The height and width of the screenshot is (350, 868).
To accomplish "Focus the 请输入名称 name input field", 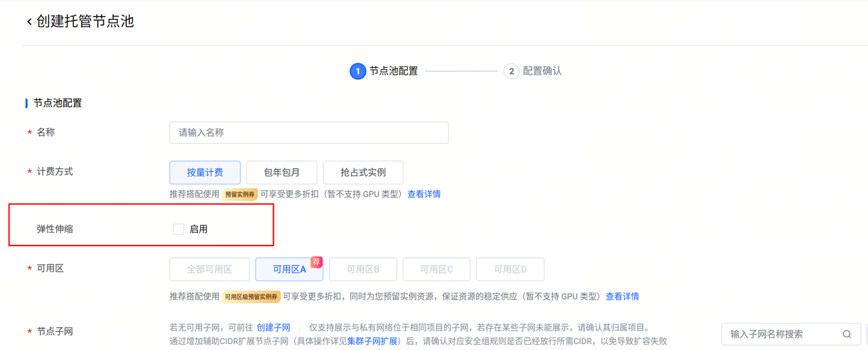I will (309, 133).
